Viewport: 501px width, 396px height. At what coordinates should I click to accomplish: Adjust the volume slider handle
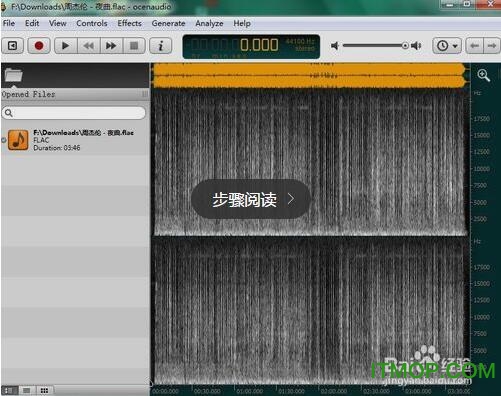[x=405, y=46]
